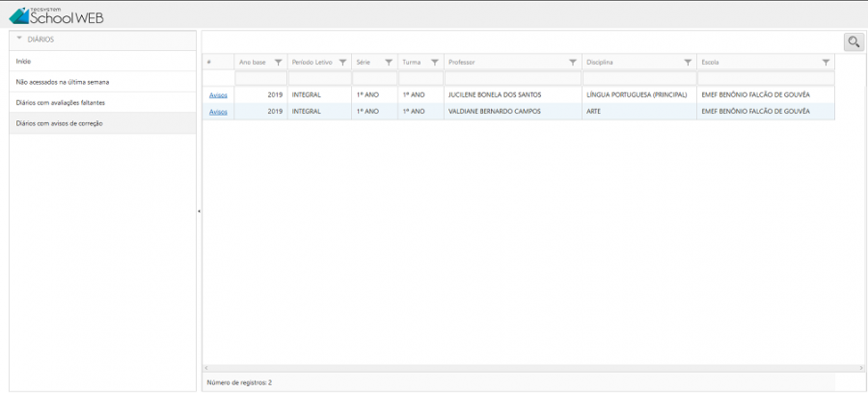This screenshot has width=868, height=393.
Task: Click the Turma column filter funnel
Action: tap(435, 63)
